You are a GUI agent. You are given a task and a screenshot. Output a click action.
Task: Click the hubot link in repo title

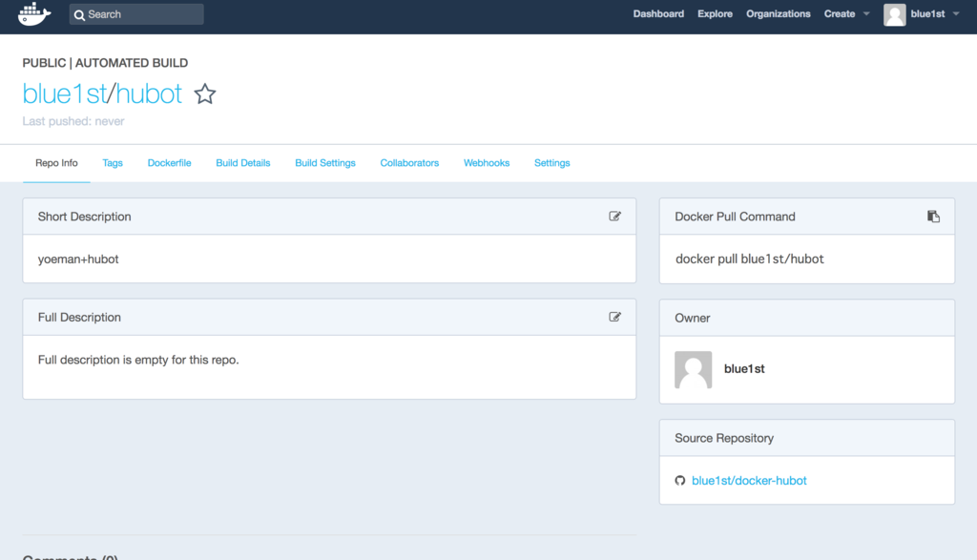149,94
